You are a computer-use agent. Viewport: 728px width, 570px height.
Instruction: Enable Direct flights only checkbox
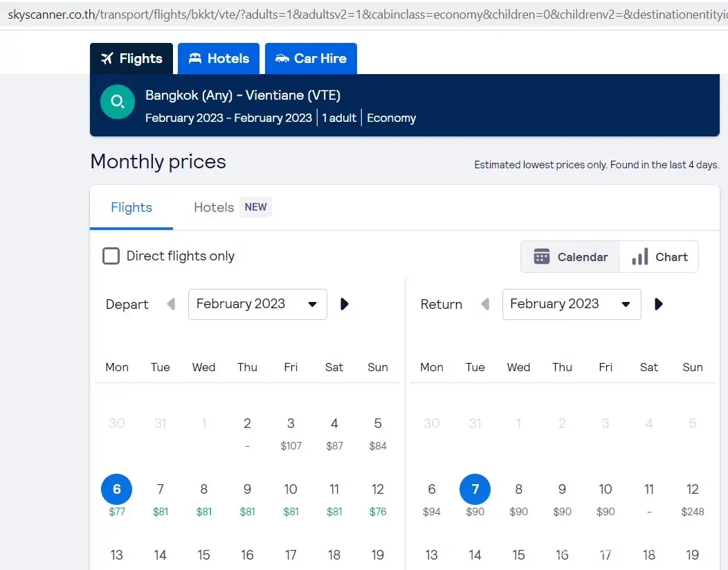coord(111,256)
